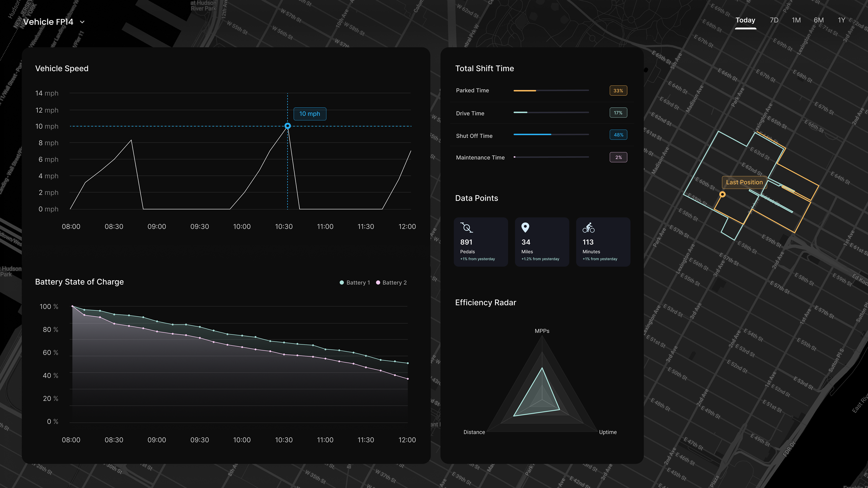This screenshot has width=868, height=488.
Task: Select the 6M time range
Action: 818,20
